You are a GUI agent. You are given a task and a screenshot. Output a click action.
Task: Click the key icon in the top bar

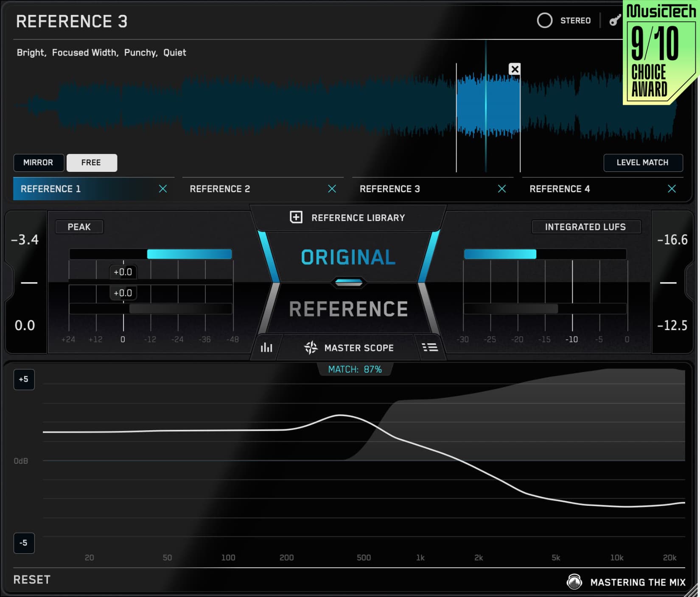[x=615, y=20]
